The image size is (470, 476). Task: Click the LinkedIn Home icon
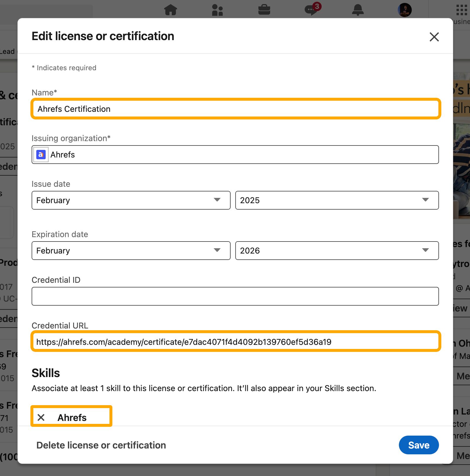(x=171, y=10)
